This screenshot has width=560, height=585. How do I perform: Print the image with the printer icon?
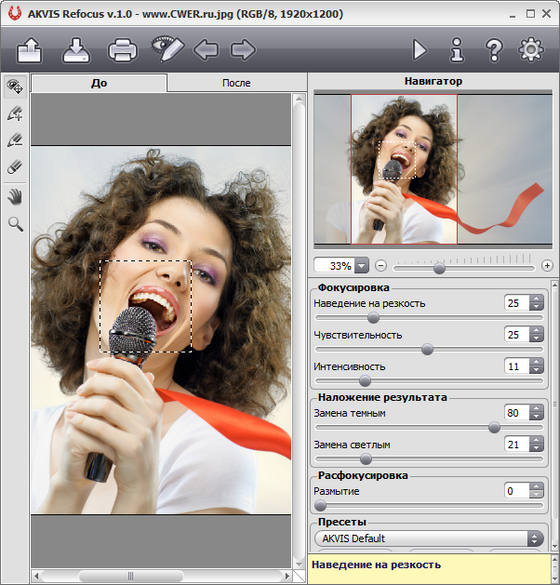pos(122,50)
